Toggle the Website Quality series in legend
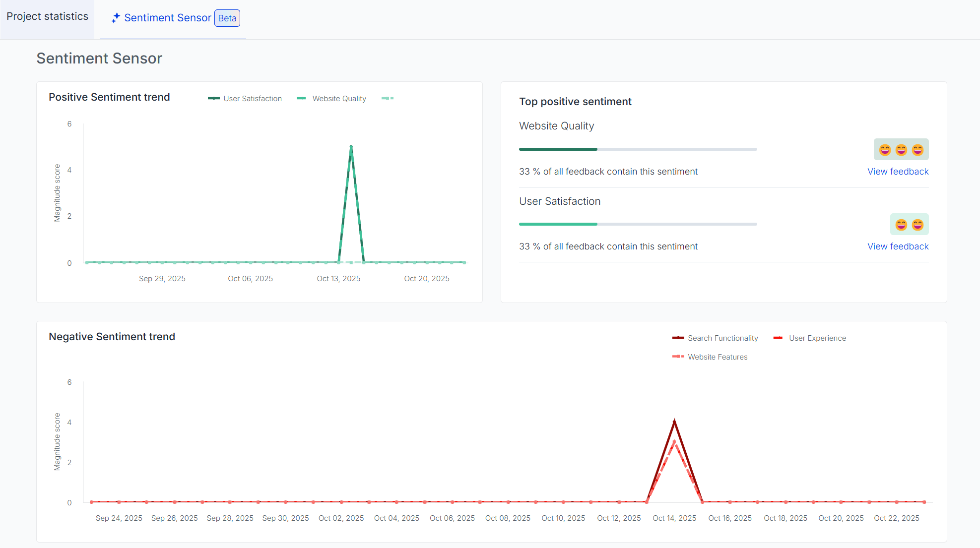The height and width of the screenshot is (548, 980). tap(339, 99)
